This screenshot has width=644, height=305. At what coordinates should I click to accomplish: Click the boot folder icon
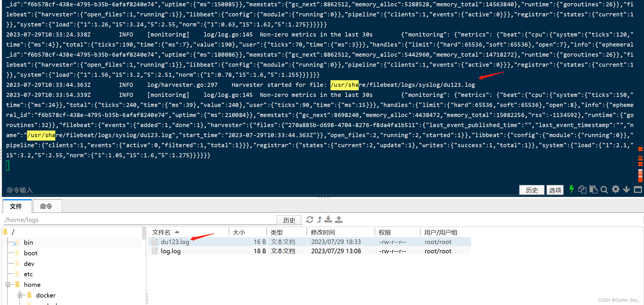(x=17, y=253)
